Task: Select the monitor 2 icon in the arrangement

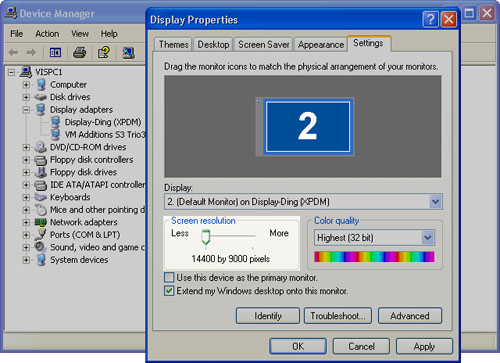Action: tap(307, 127)
